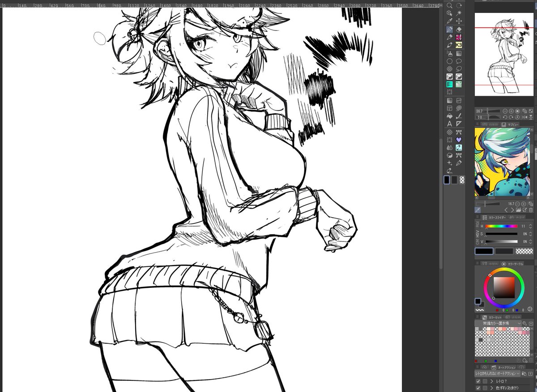Select the yellow K3 brush tool
The height and width of the screenshot is (392, 537).
click(x=459, y=45)
